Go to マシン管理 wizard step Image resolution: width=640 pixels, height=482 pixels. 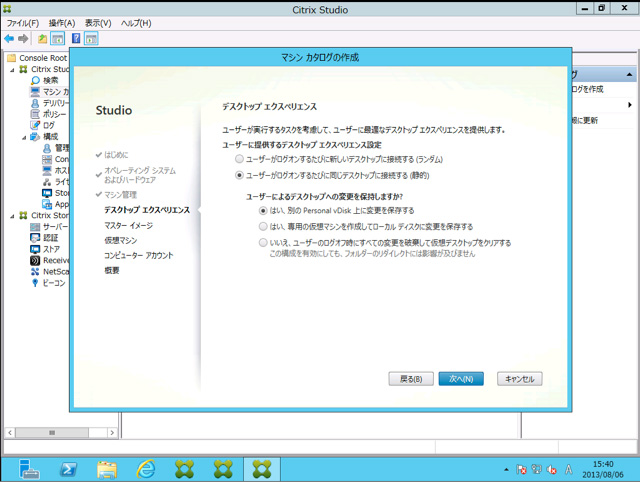point(120,195)
